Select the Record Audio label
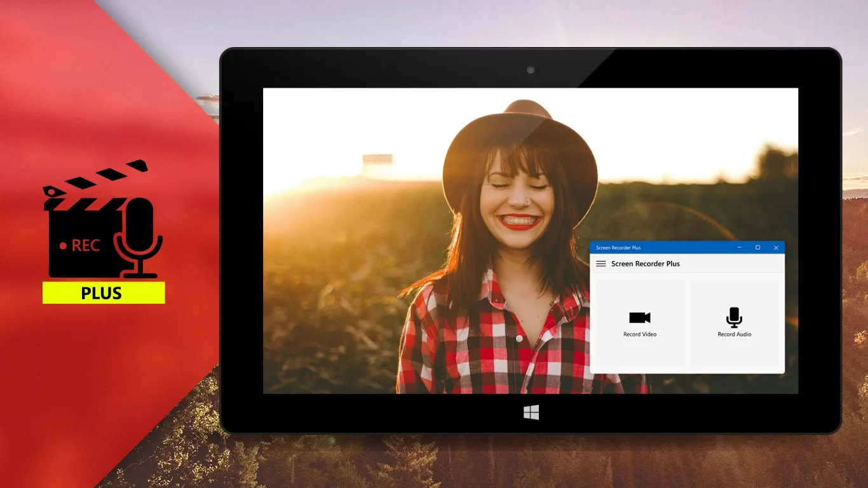Viewport: 868px width, 488px height. click(x=735, y=334)
